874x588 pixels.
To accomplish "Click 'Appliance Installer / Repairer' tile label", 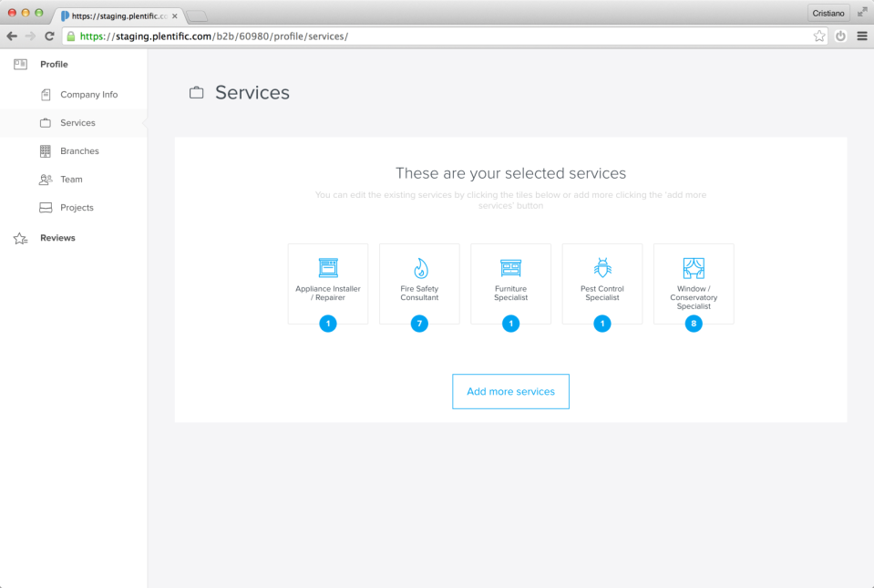I will click(x=328, y=294).
